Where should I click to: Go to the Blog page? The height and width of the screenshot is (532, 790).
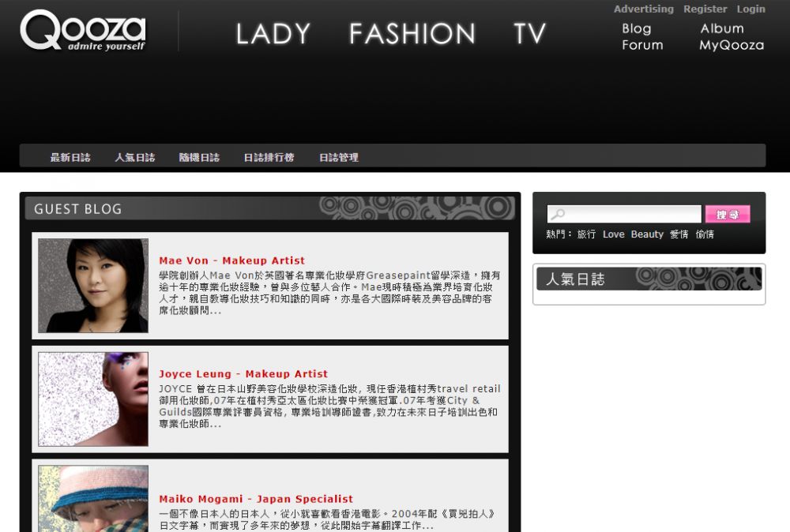pyautogui.click(x=636, y=28)
